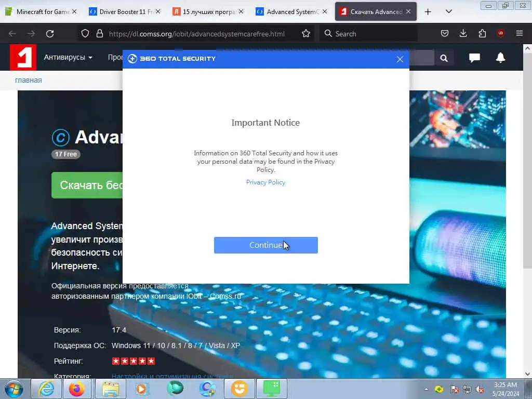Viewport: 532px width, 399px height.
Task: Open the media player taskbar icon
Action: click(x=142, y=389)
